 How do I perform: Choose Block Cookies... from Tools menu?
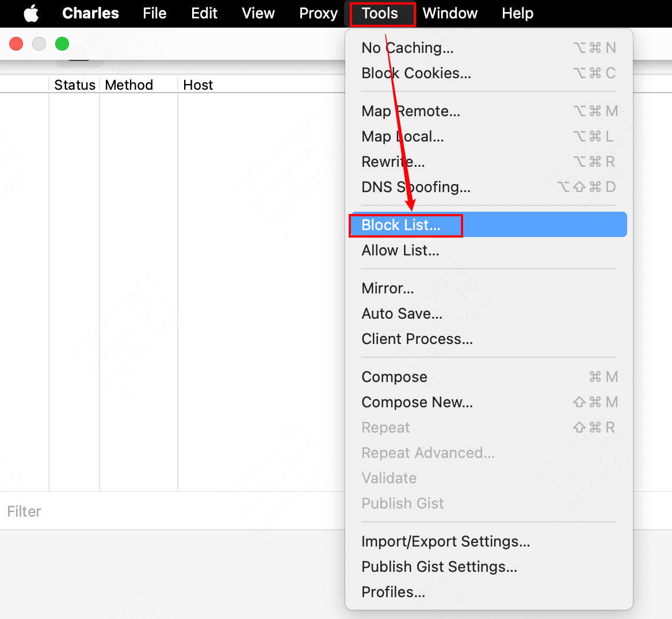click(x=488, y=73)
